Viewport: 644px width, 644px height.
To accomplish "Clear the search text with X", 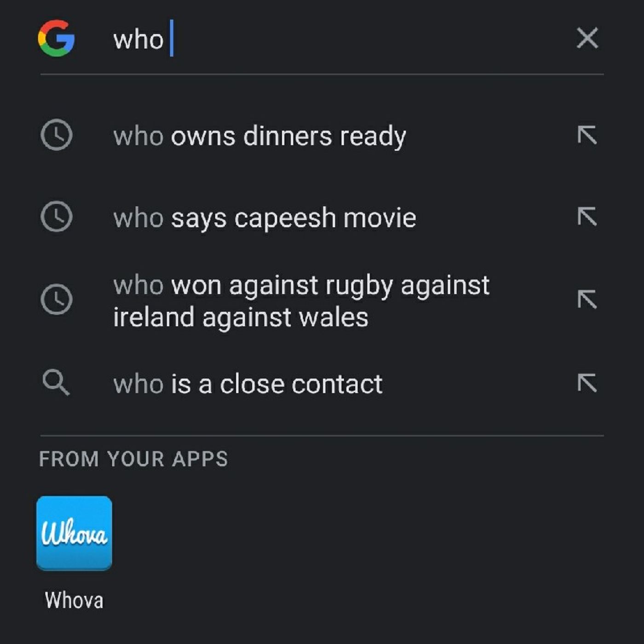I will pos(587,38).
